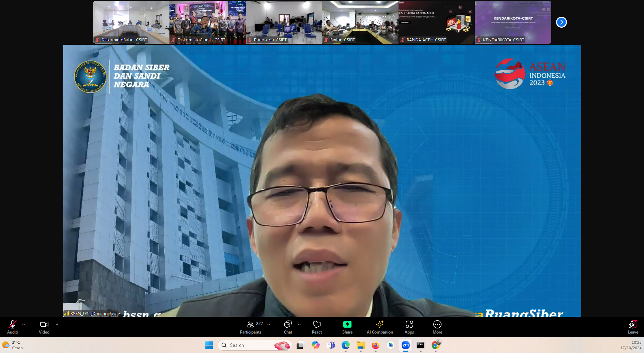Screen dimensions: 644x353
Task: Select the Ponorogo_CSIRT video thumbnail
Action: pos(284,22)
